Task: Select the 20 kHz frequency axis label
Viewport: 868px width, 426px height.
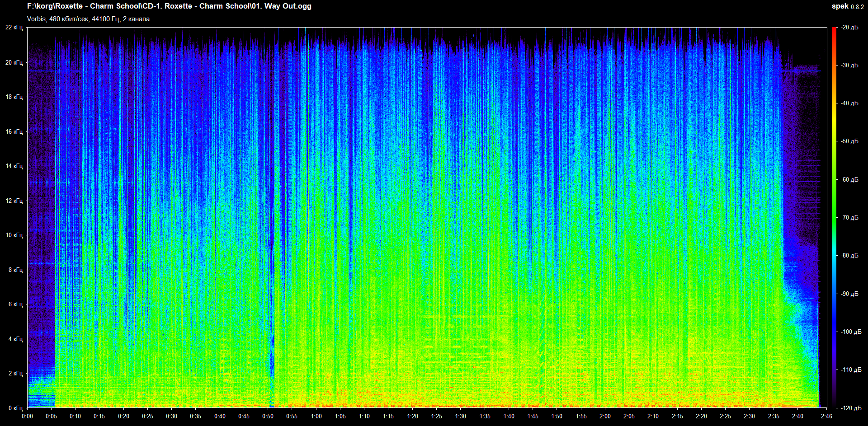Action: pos(14,62)
